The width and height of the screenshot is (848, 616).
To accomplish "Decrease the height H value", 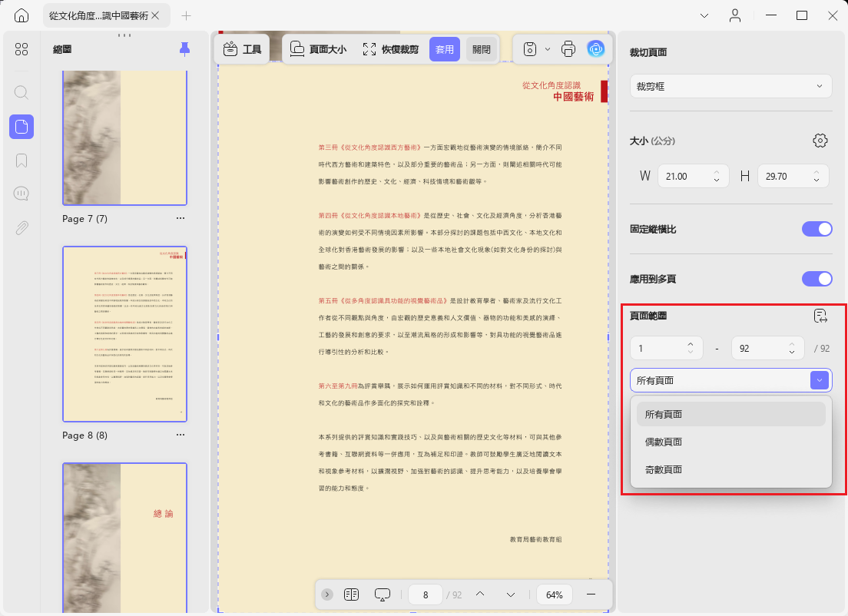I will (x=817, y=180).
